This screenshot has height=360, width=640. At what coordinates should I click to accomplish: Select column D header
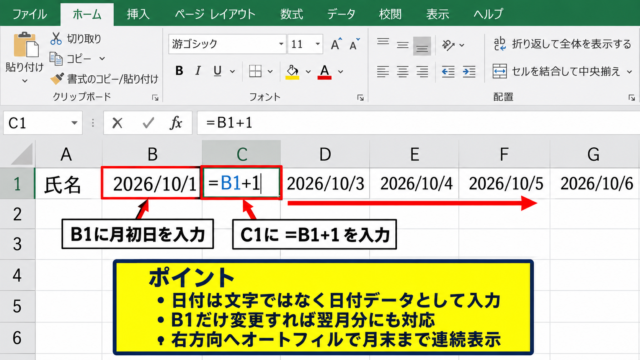coord(325,154)
